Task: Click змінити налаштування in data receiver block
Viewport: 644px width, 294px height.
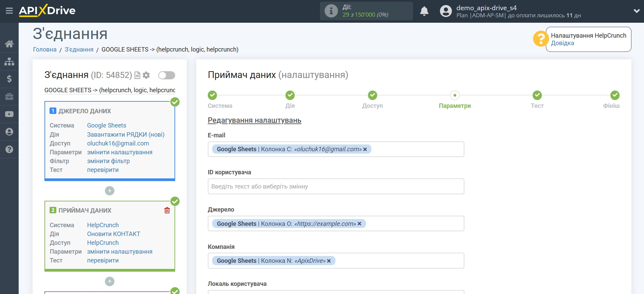Action: [120, 252]
